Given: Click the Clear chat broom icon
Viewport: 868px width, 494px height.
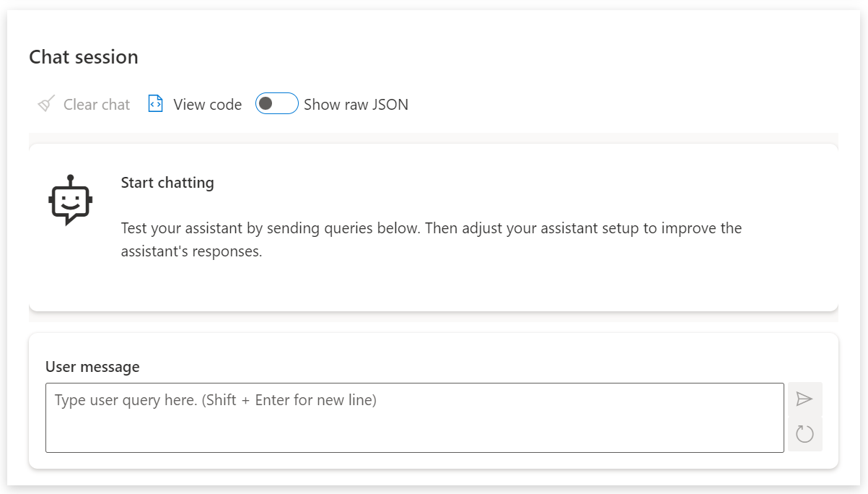Looking at the screenshot, I should coord(45,103).
